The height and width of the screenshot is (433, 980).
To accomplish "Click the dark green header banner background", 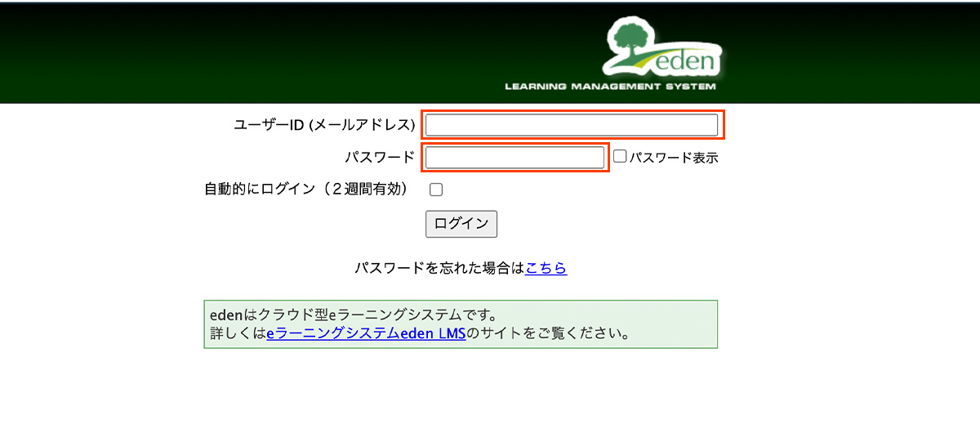I will tap(245, 53).
